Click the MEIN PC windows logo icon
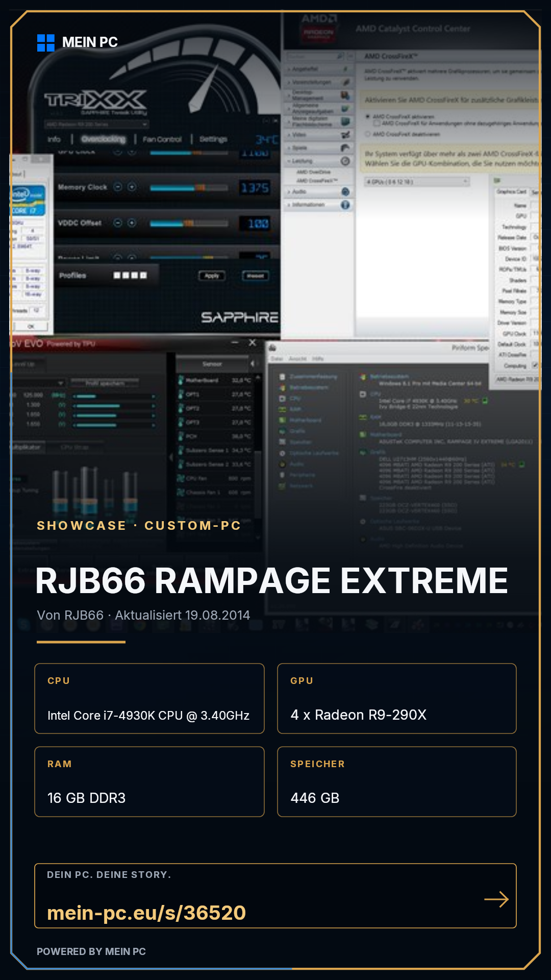The height and width of the screenshot is (980, 551). pos(46,43)
